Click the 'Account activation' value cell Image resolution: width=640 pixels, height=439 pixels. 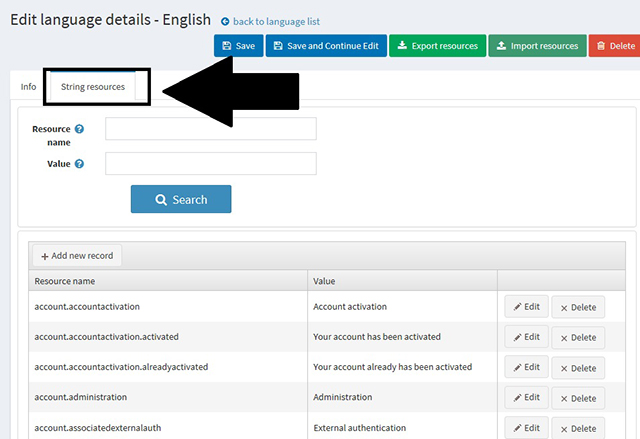coord(402,306)
